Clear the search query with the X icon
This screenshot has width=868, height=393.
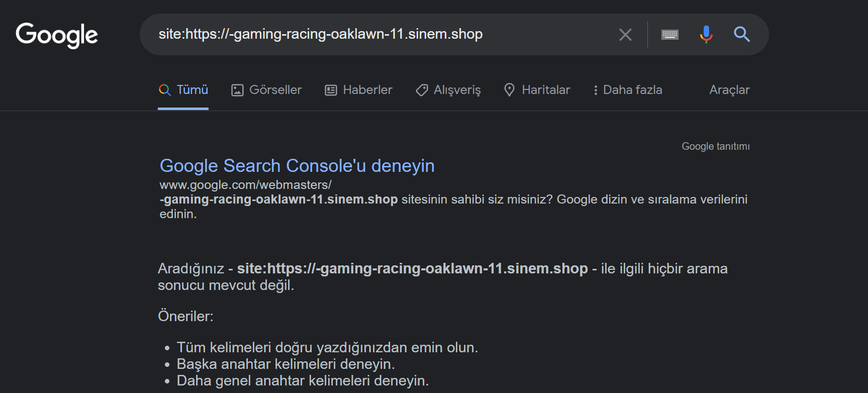[625, 35]
